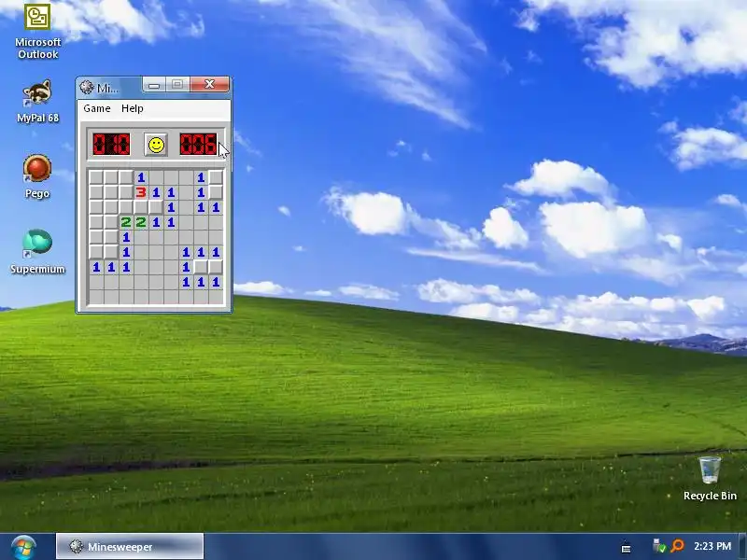The width and height of the screenshot is (747, 560).
Task: Open the Help menu
Action: pos(132,108)
